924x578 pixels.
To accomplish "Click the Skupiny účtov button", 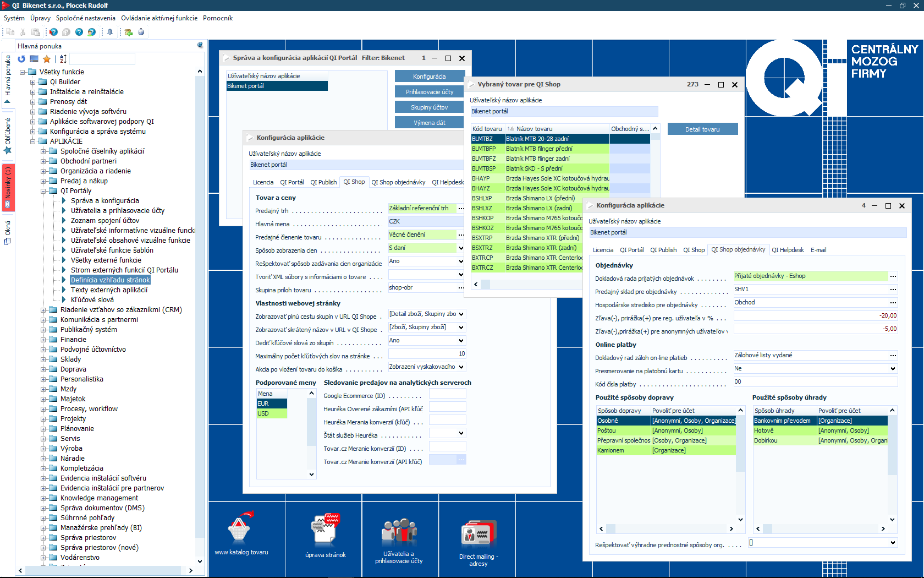I will [429, 107].
